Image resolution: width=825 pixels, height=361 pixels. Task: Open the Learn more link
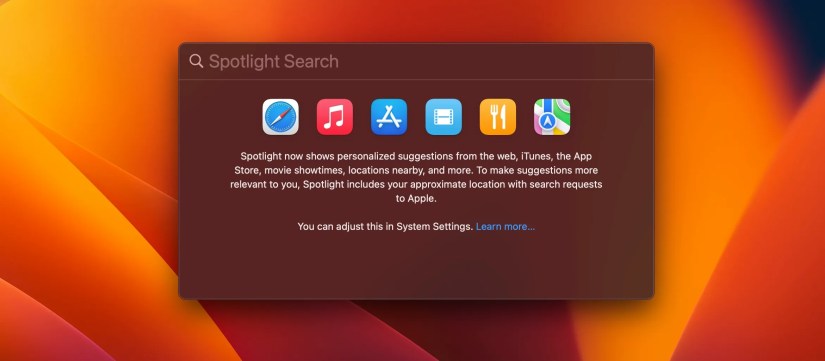[506, 227]
